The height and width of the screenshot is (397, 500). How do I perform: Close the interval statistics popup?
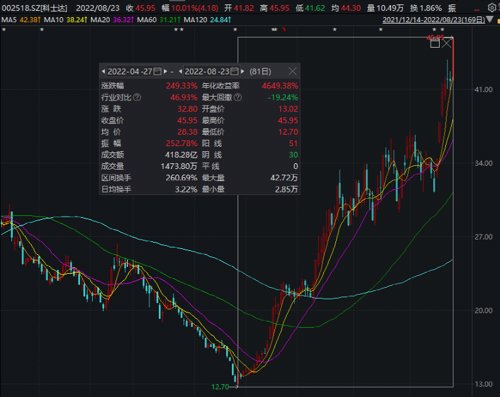(292, 71)
